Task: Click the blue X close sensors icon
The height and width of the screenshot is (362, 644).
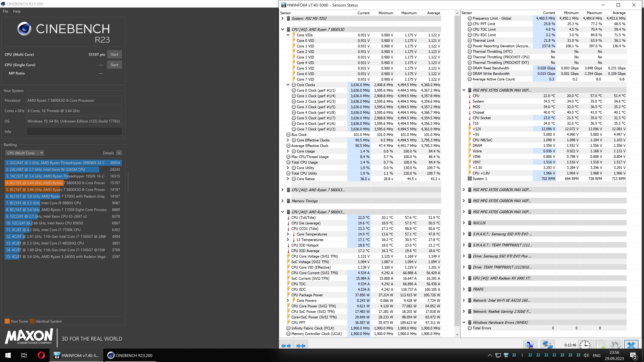Action: pos(631,345)
